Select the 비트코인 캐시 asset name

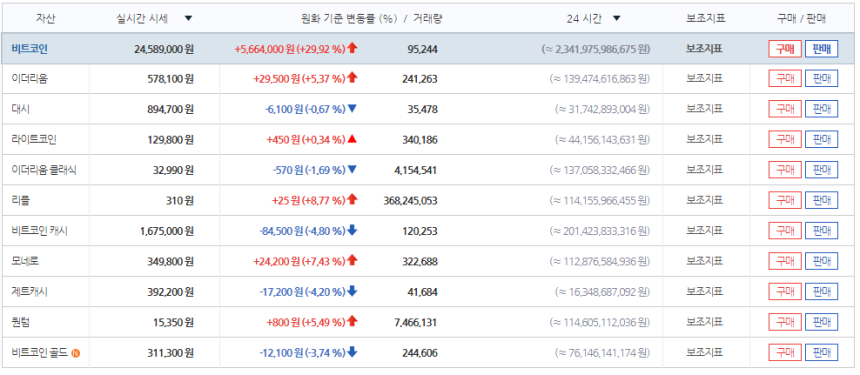pos(39,231)
